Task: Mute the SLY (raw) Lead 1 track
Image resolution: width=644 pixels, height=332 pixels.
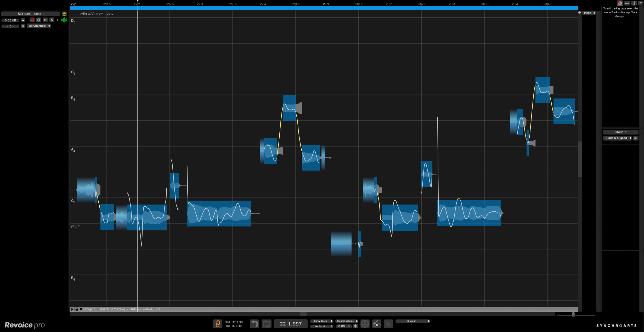Action: 45,20
